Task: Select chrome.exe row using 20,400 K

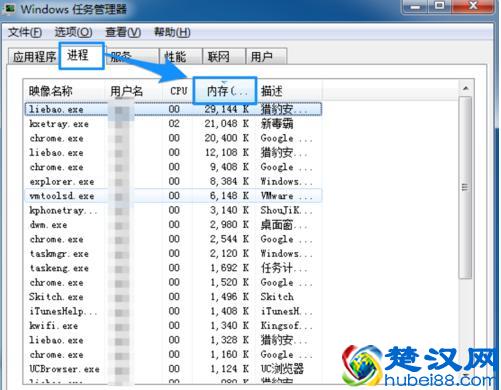Action: (x=173, y=138)
